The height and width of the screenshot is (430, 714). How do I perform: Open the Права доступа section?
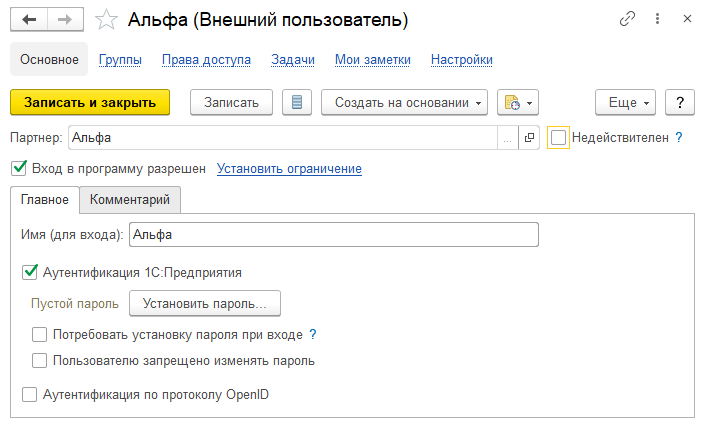click(x=206, y=60)
